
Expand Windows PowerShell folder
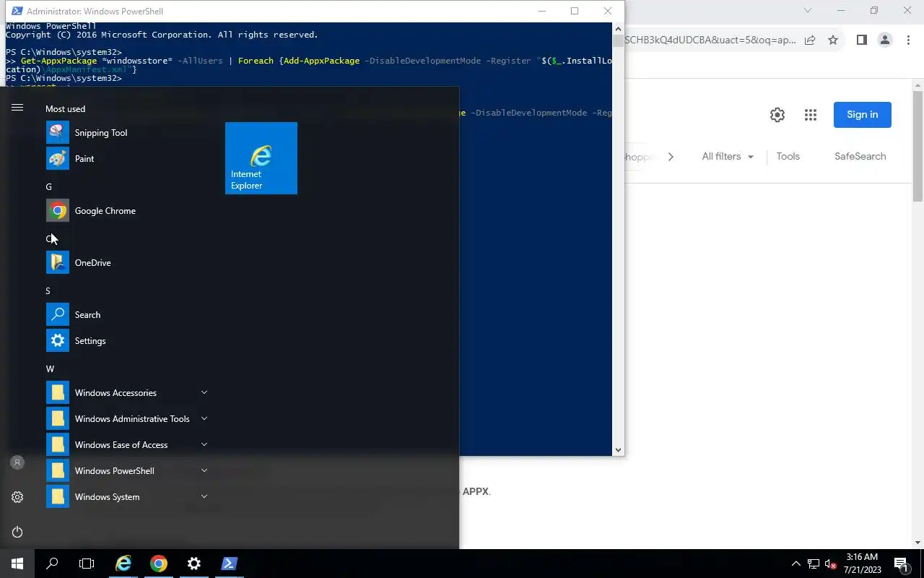point(127,471)
